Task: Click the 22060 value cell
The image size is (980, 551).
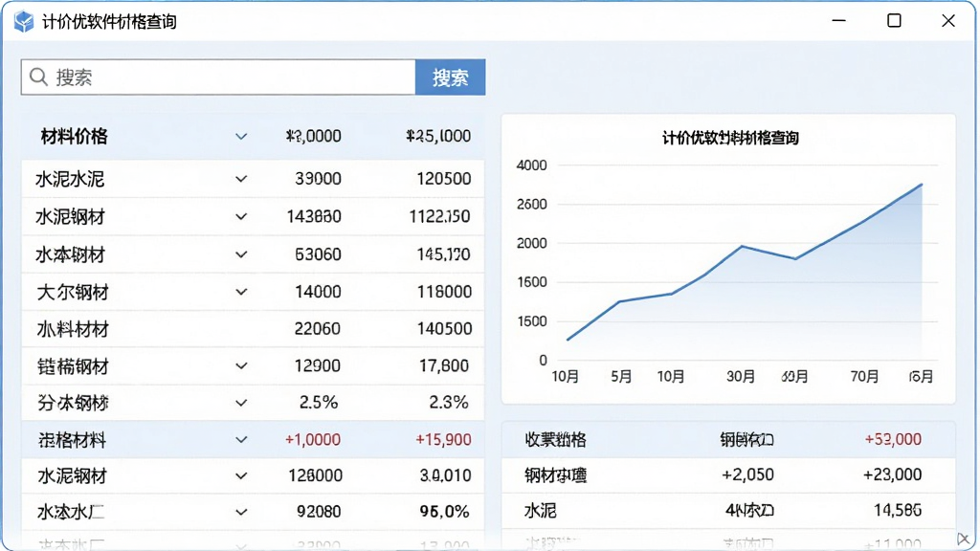Action: point(318,329)
